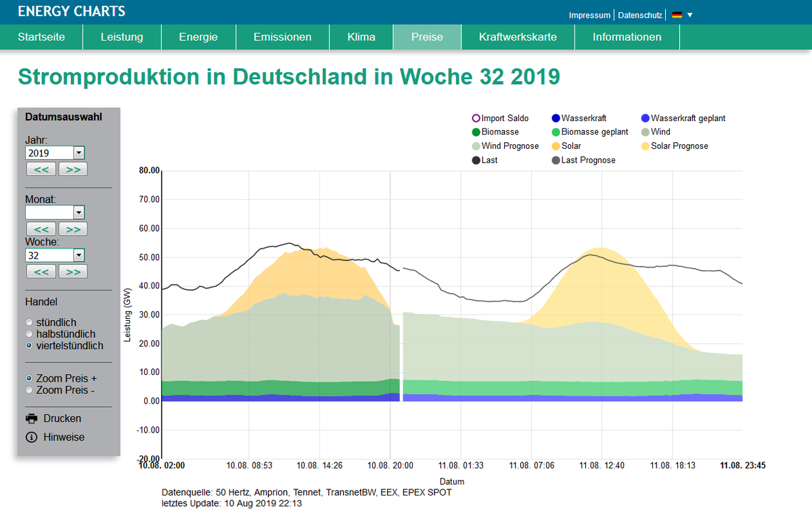This screenshot has width=812, height=509.
Task: Expand language selection arrow beside flag
Action: [x=690, y=15]
